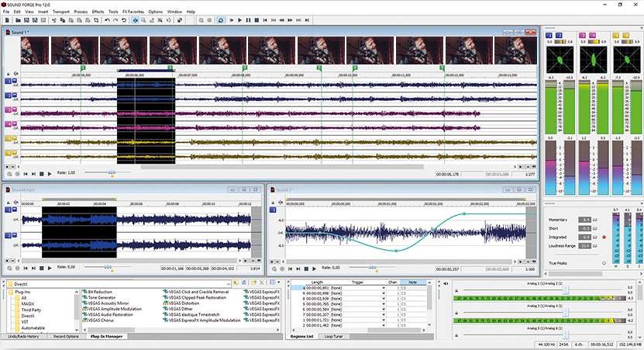Click the first video thumbnail in Sound 1

(x=35, y=51)
